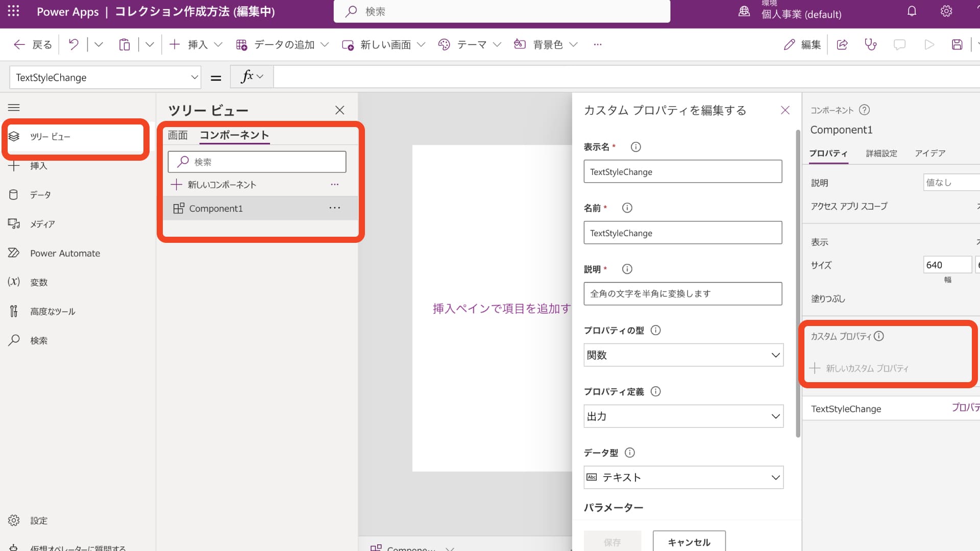Open the 変数 (variables) panel
Screen dimensions: 980x551
(38, 282)
